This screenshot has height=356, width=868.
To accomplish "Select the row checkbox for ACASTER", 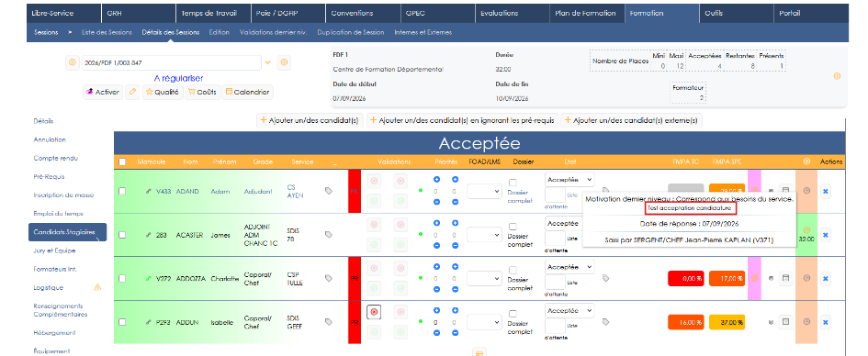I will coord(122,234).
